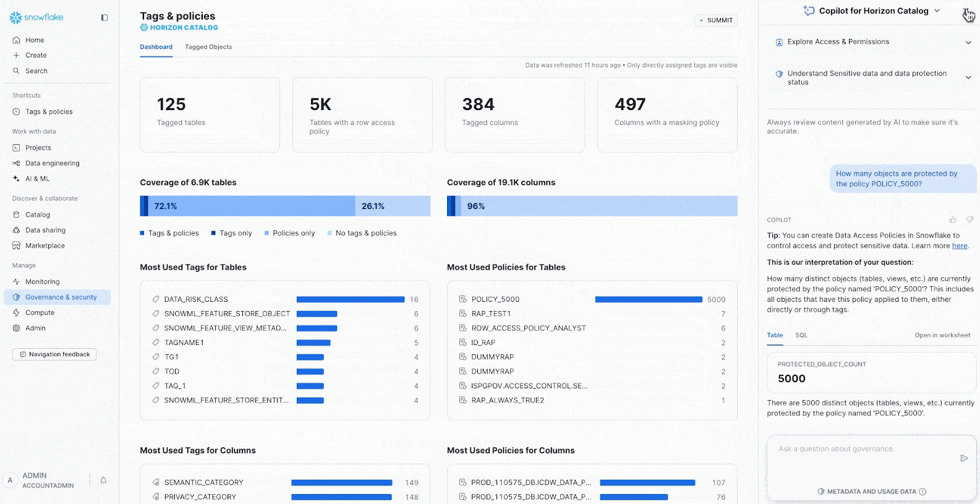Open Marketplace from the sidebar
980x504 pixels.
[x=45, y=246]
